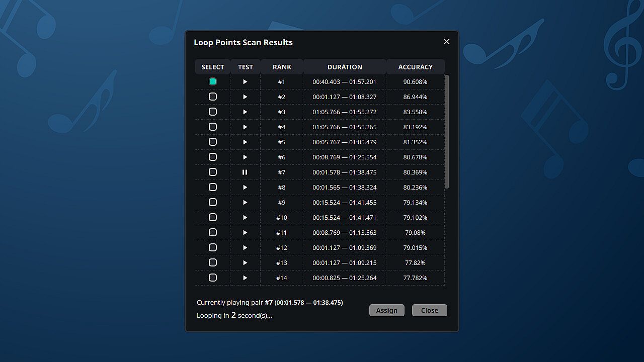Play test for loop pair #6
The image size is (644, 362).
[x=245, y=157]
